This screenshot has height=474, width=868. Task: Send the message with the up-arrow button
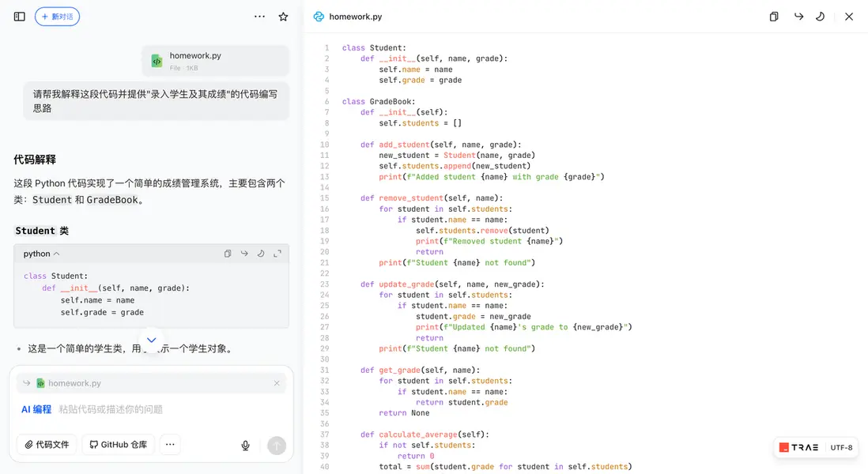point(277,446)
